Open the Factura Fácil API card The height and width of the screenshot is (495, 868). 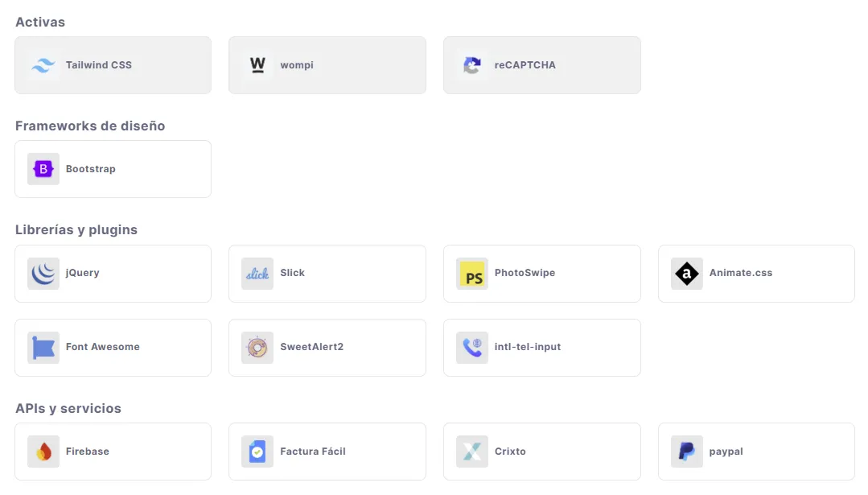pyautogui.click(x=327, y=451)
